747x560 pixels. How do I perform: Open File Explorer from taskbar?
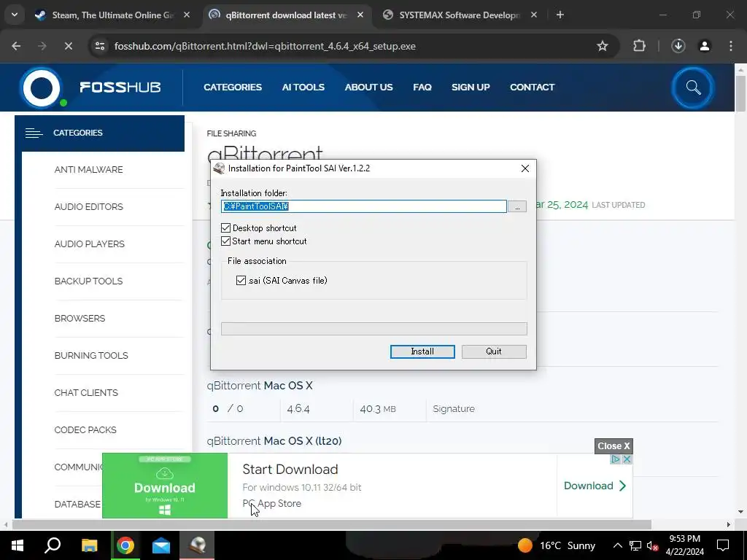[89, 545]
